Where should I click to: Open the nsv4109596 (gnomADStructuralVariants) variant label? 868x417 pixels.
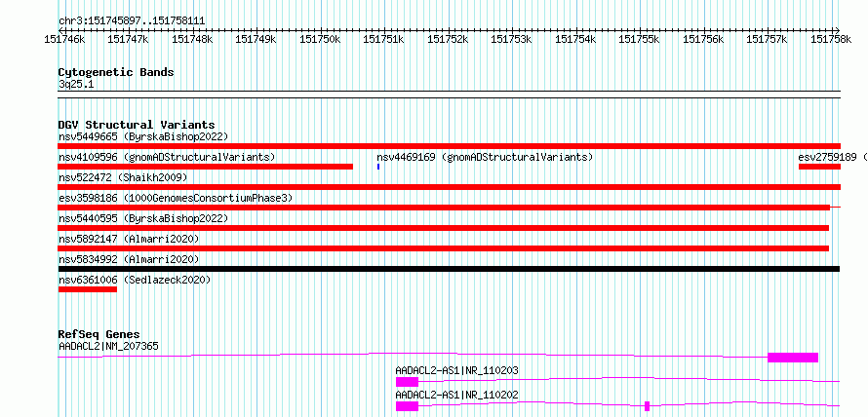tap(167, 157)
